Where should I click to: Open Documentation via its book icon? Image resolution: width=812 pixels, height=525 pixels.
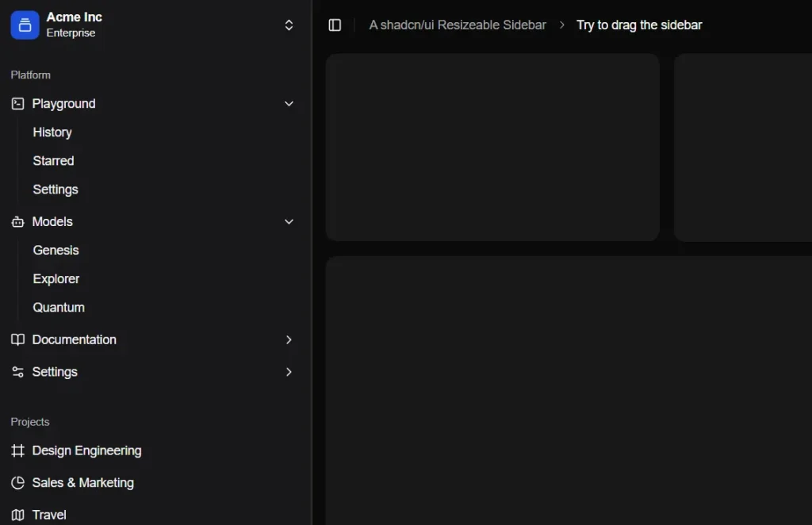(17, 339)
